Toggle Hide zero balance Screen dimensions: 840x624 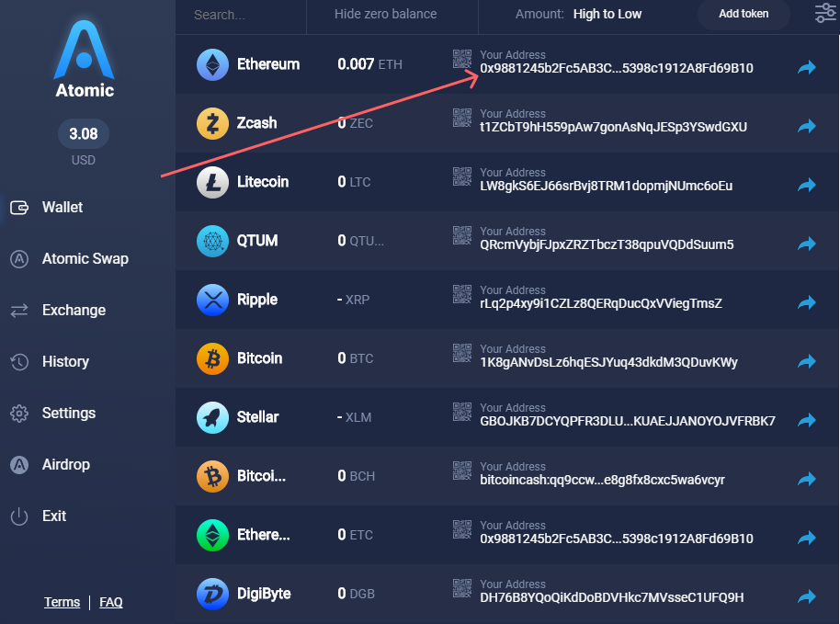click(x=386, y=14)
